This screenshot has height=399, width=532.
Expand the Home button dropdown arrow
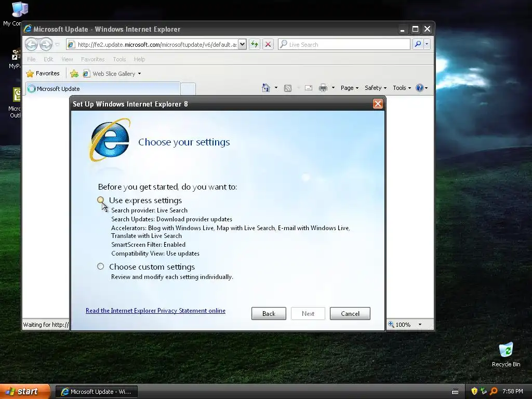[x=276, y=88]
